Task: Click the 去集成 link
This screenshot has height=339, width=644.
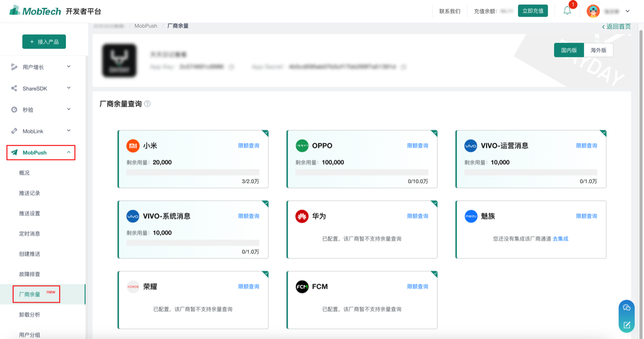Action: click(x=560, y=239)
